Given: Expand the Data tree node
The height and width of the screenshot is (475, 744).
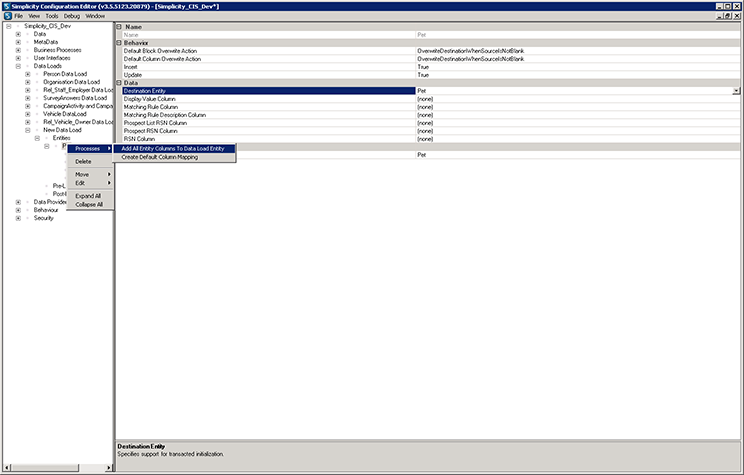Looking at the screenshot, I should click(18, 34).
